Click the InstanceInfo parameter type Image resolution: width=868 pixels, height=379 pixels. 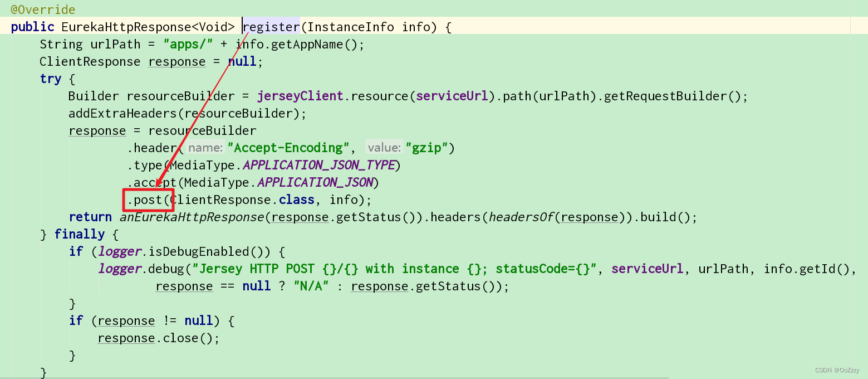[351, 27]
